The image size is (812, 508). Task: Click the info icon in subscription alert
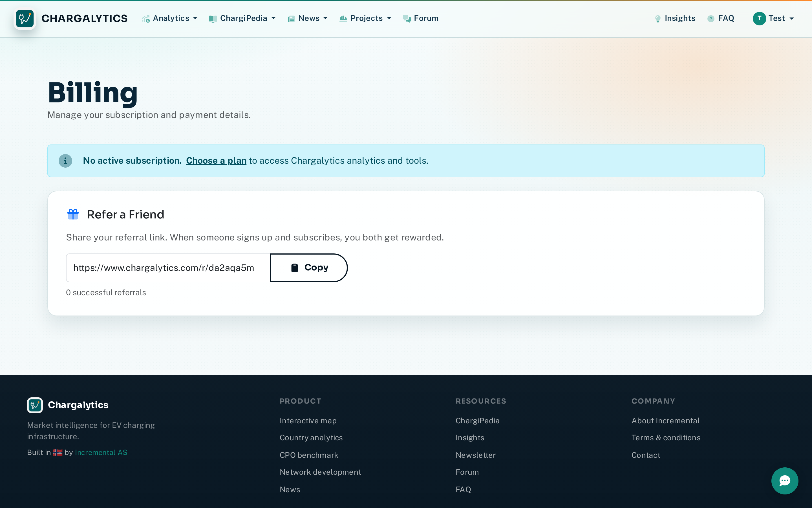point(65,161)
